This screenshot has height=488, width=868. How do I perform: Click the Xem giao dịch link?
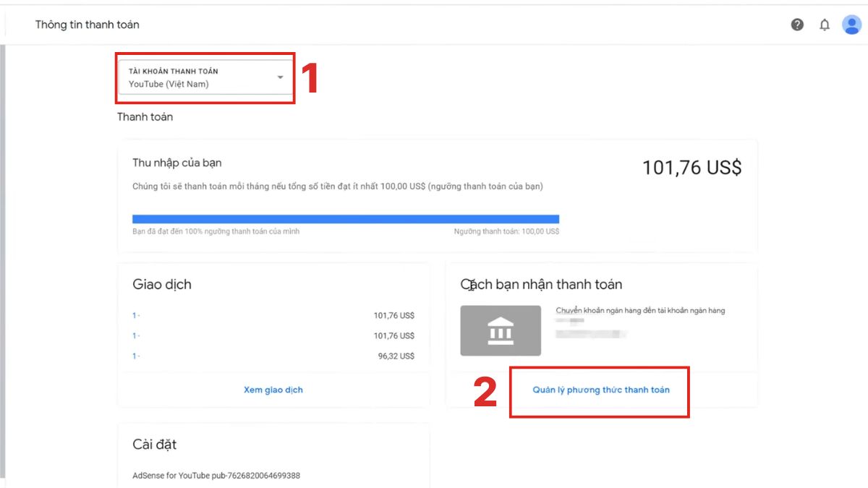tap(273, 390)
